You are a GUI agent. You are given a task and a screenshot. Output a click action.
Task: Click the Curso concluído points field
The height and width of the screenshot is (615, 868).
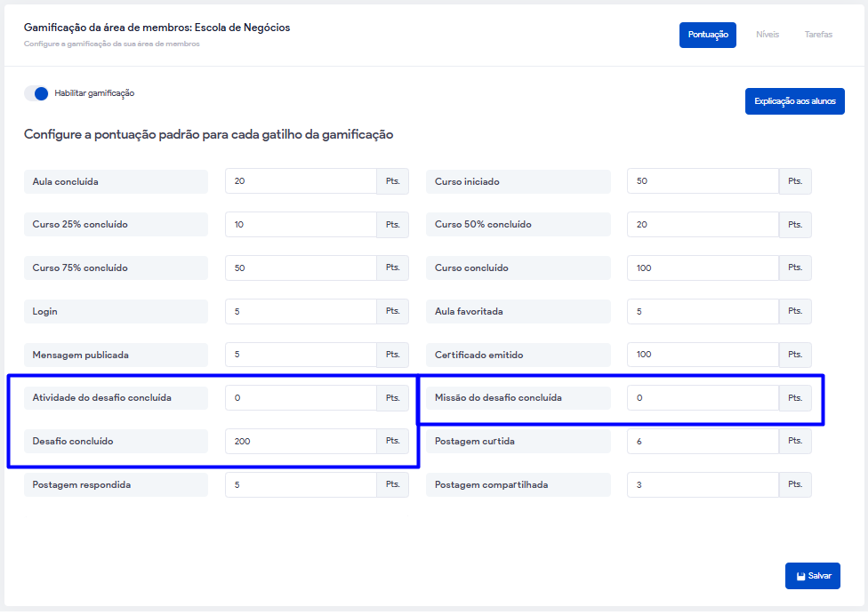pos(703,268)
